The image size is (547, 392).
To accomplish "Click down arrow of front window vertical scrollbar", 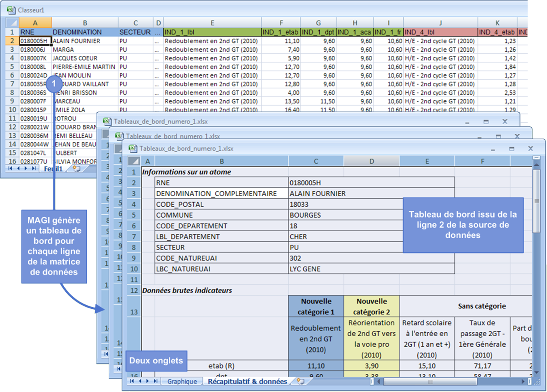I will click(x=537, y=372).
